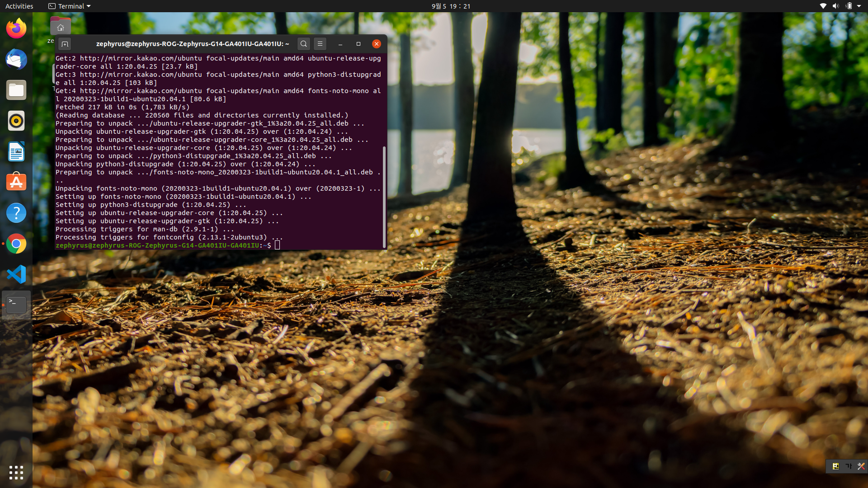Open the Files manager dock icon
The height and width of the screenshot is (488, 868).
[16, 90]
